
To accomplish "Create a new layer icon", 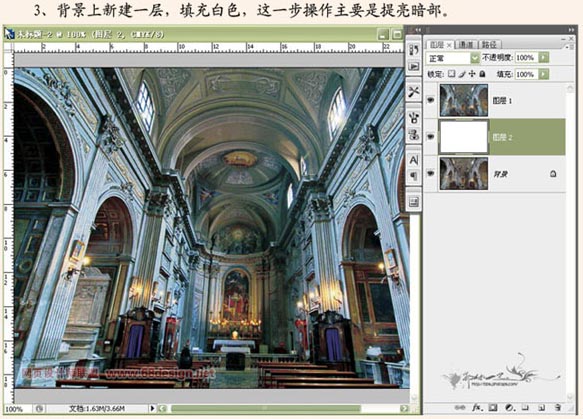I will coord(541,408).
